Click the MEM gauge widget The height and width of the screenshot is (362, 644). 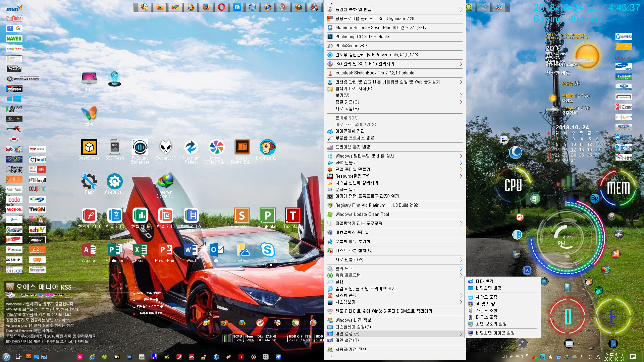pyautogui.click(x=618, y=188)
